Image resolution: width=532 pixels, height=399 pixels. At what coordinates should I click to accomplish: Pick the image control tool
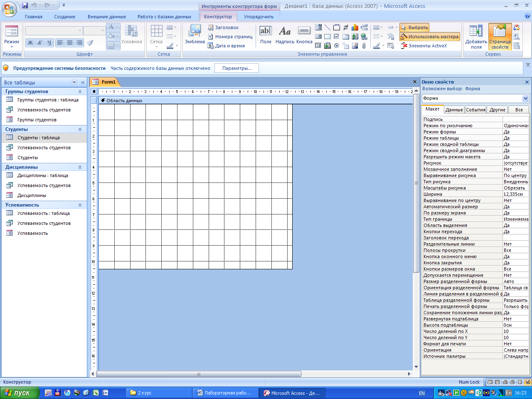click(355, 46)
